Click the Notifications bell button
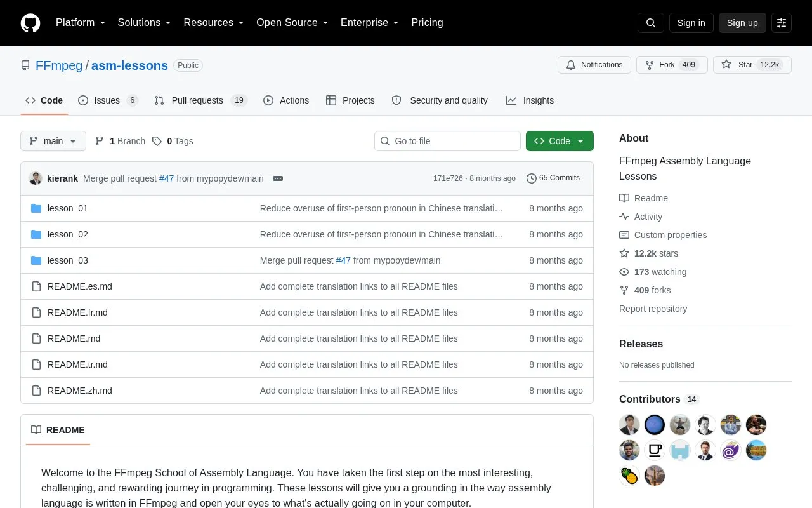The height and width of the screenshot is (508, 812). (594, 65)
